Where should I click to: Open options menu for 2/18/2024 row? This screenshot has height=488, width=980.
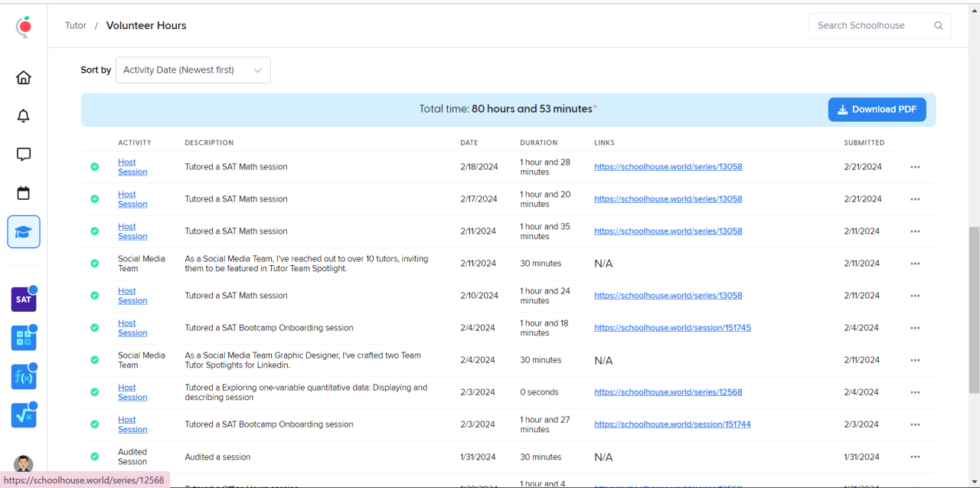915,167
